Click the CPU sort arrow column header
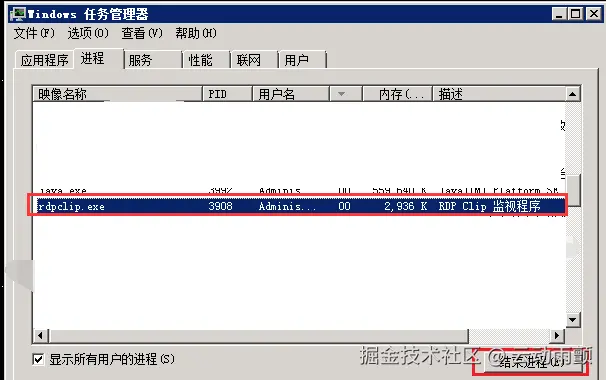Screen dimensions: 606x380 tap(346, 94)
